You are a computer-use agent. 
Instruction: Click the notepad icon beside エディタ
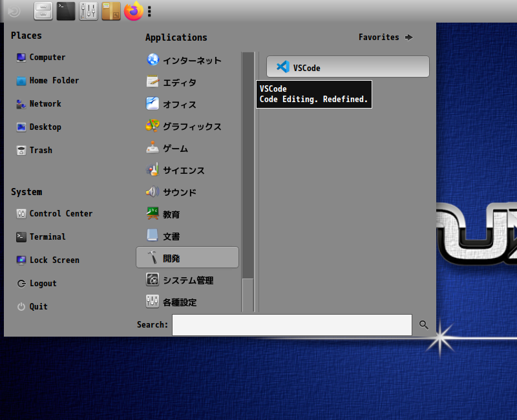(x=153, y=82)
